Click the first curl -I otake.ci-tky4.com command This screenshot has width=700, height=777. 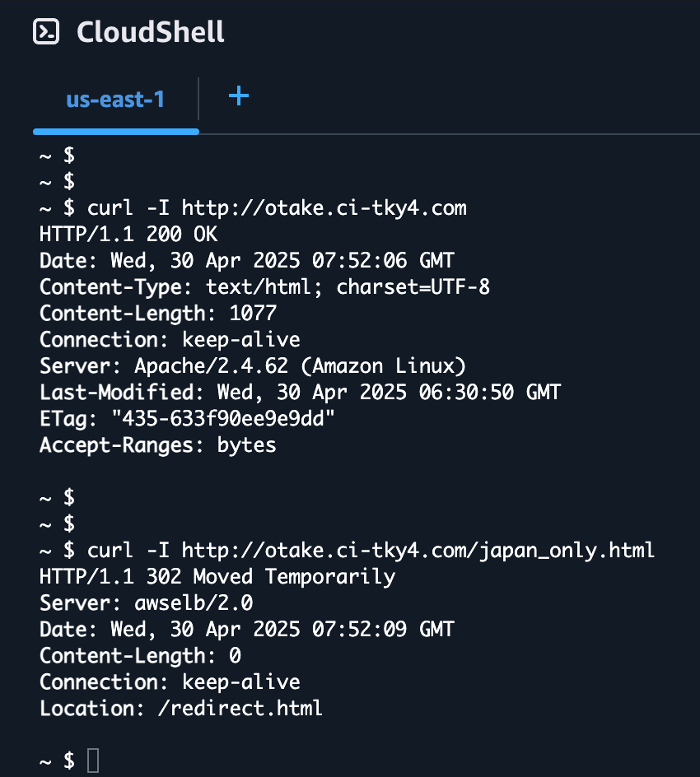coord(277,208)
